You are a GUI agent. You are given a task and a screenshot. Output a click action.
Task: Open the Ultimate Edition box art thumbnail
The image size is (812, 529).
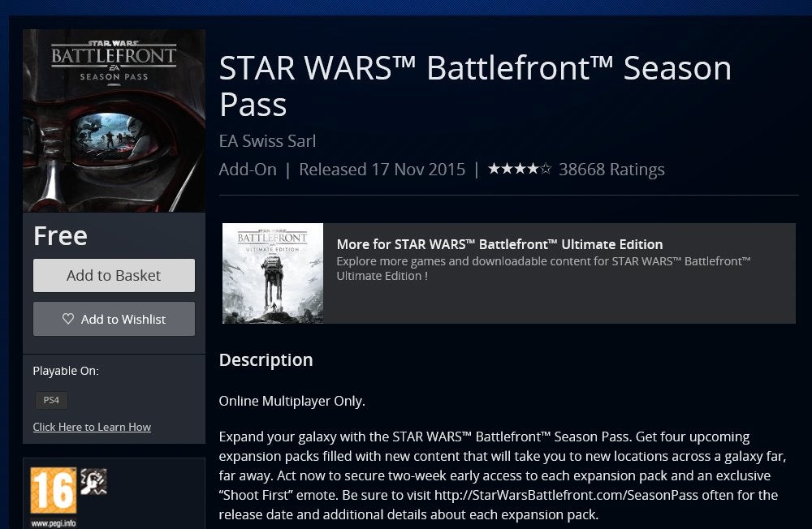pyautogui.click(x=273, y=273)
